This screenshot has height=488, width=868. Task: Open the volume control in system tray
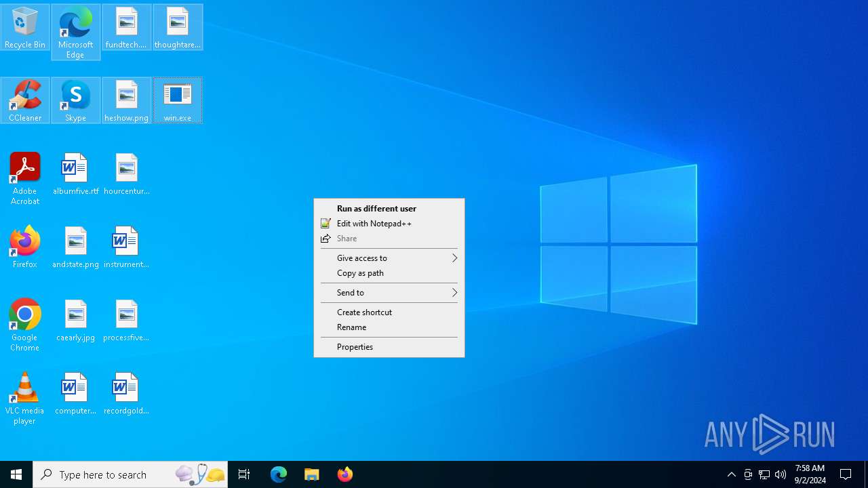pyautogui.click(x=781, y=474)
